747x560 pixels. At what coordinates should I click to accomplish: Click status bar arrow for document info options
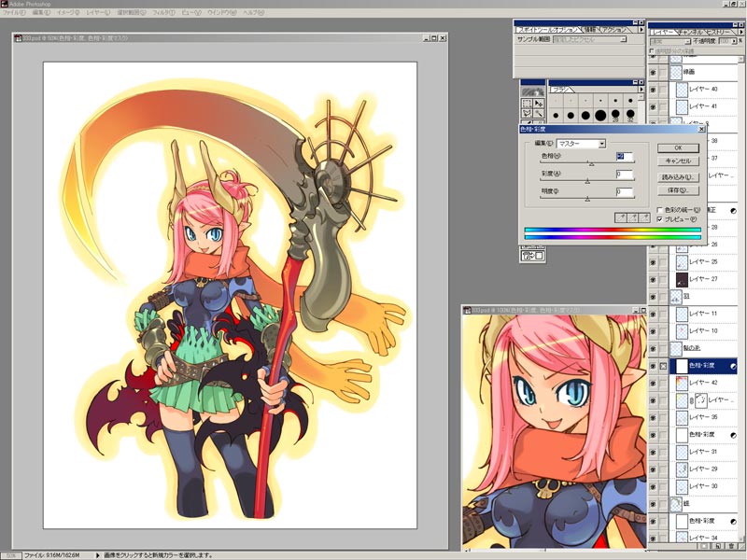[x=98, y=555]
